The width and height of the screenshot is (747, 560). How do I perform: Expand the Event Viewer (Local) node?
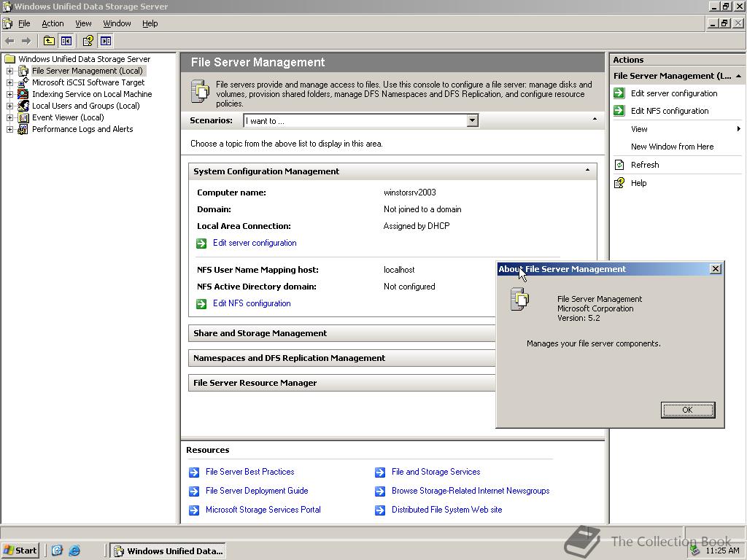9,117
